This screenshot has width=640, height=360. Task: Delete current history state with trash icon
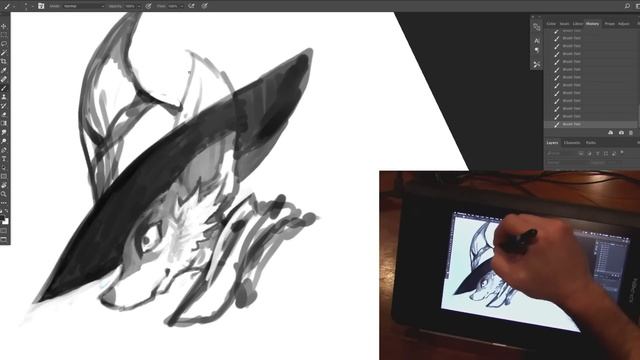(631, 133)
